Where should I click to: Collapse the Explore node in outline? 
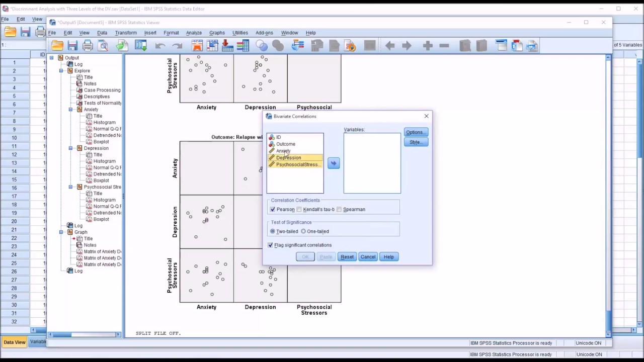point(61,71)
